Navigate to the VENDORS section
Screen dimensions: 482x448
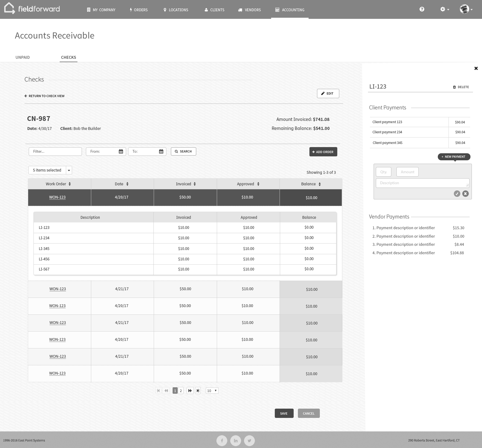[249, 10]
